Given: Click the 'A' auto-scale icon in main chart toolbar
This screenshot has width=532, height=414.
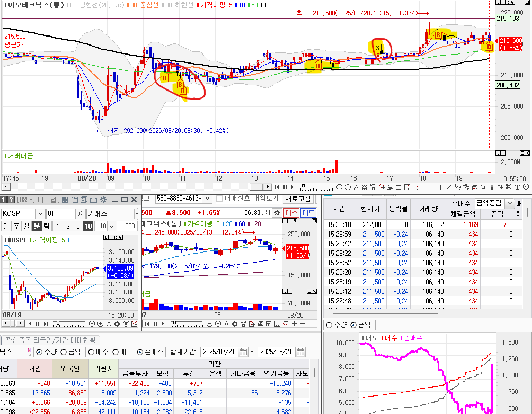Looking at the screenshot, I should 356,187.
